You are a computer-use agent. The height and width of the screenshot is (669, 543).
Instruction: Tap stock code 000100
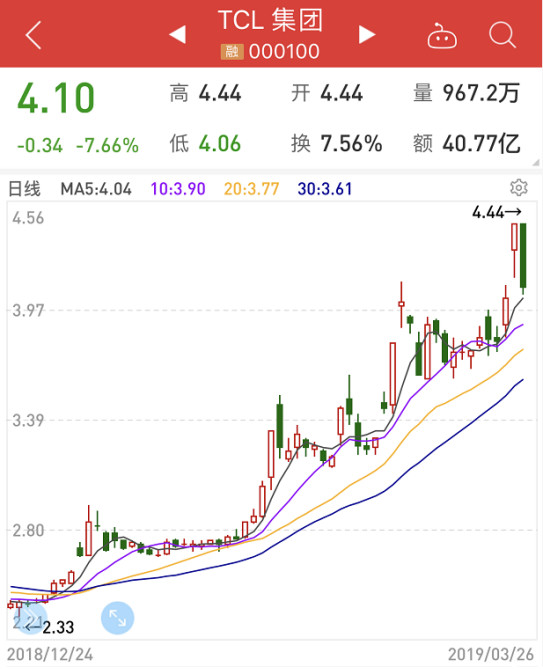tap(284, 52)
